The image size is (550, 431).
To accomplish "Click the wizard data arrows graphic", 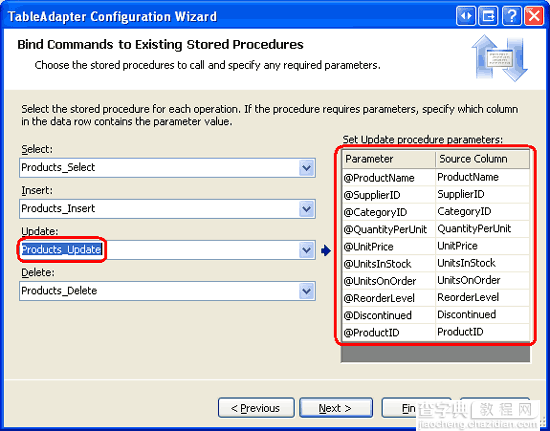I will tap(500, 58).
